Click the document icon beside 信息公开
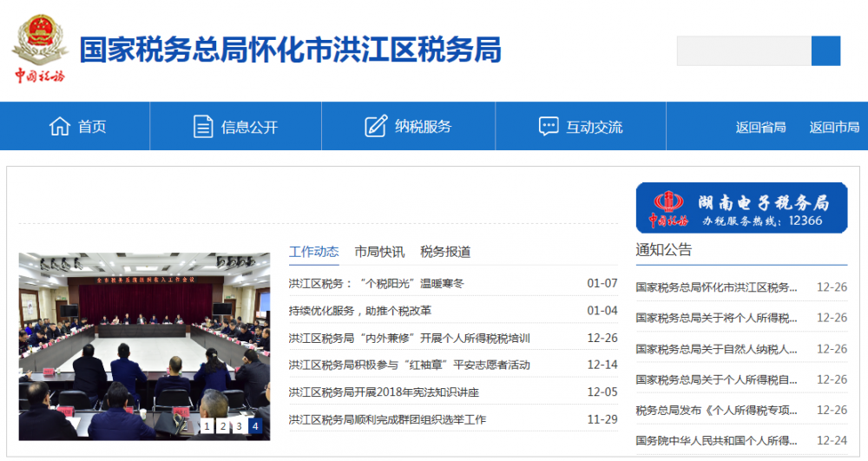The height and width of the screenshot is (461, 868). pyautogui.click(x=202, y=127)
